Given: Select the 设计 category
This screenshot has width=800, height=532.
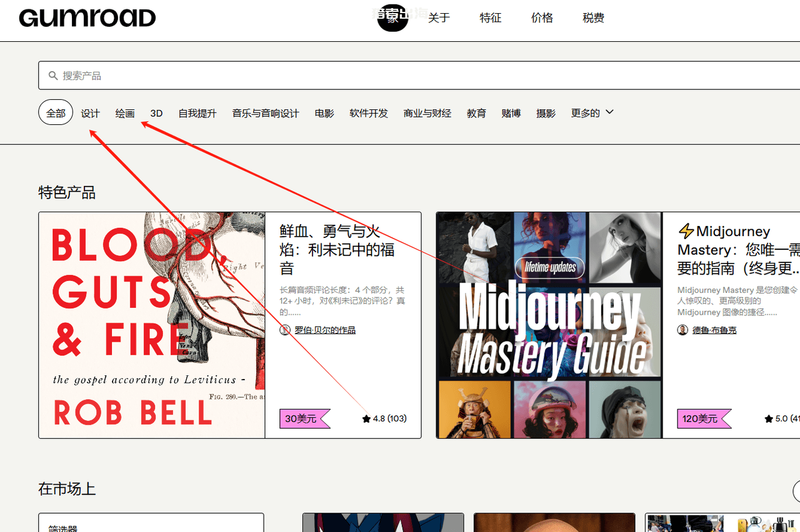Looking at the screenshot, I should [x=90, y=113].
